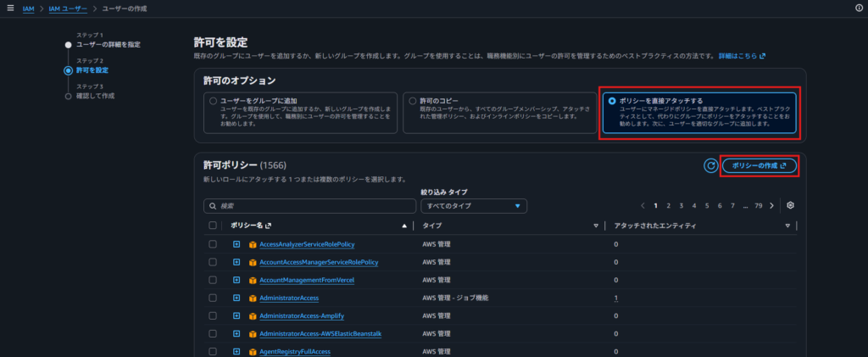Click AWS 管理 - ジョブ機能 type cell

click(x=455, y=298)
